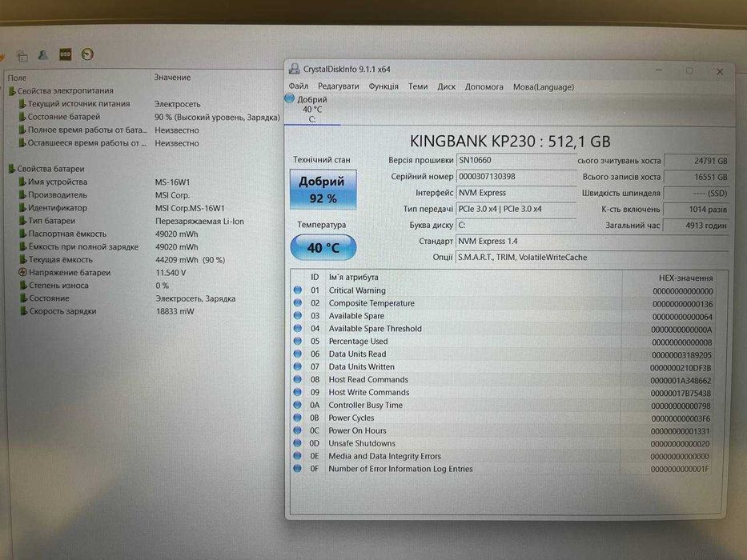Click the ID column header in attribute table
747x560 pixels.
pyautogui.click(x=315, y=277)
